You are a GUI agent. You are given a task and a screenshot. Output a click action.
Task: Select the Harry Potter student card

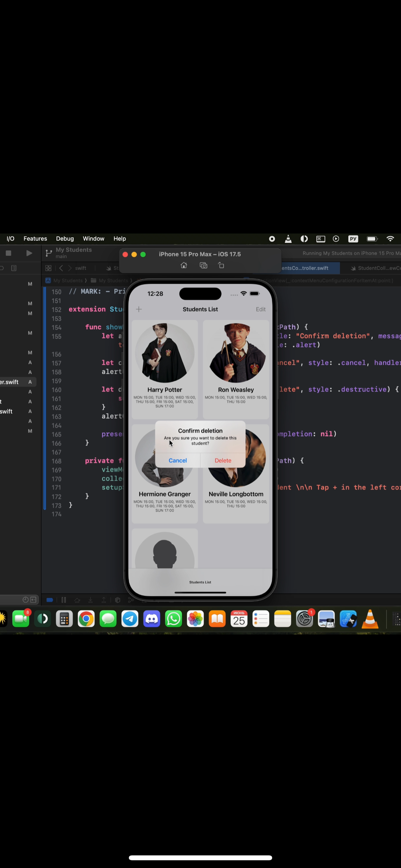point(165,369)
